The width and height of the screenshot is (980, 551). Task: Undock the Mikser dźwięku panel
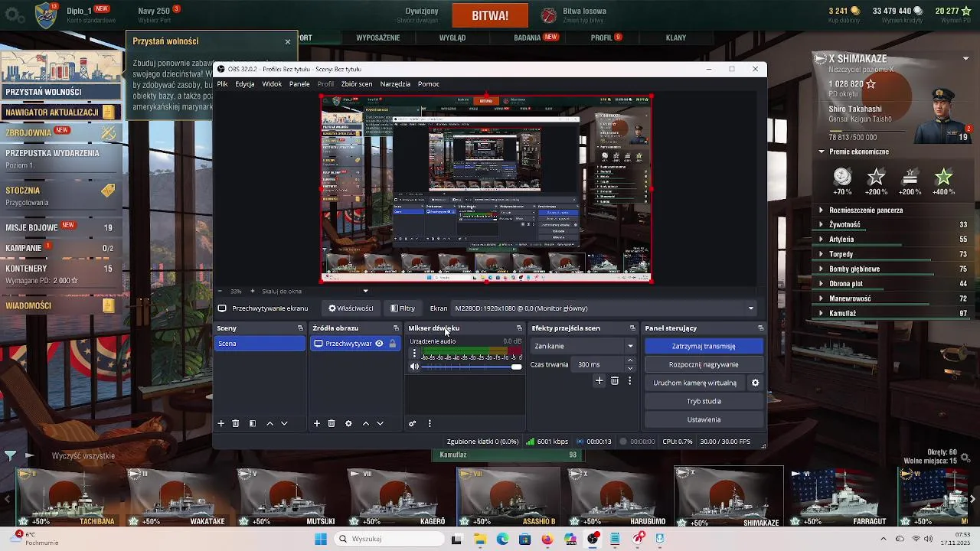click(x=519, y=328)
